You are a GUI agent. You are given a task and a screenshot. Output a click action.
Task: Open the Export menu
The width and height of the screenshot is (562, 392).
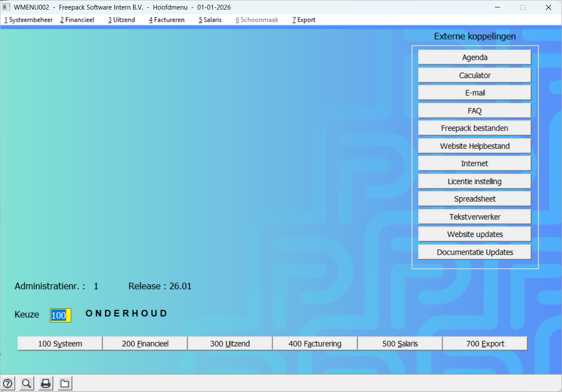coord(304,20)
